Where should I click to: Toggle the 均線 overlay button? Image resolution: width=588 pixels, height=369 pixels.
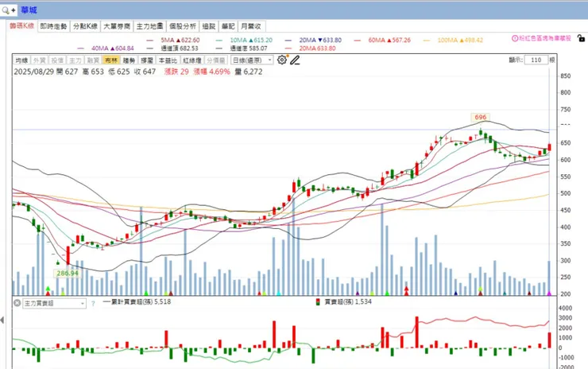coord(21,60)
